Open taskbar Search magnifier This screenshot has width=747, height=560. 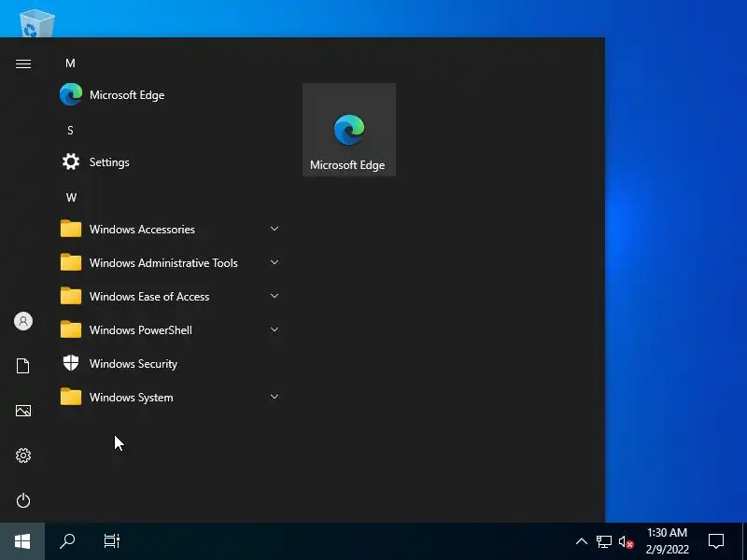pos(67,541)
